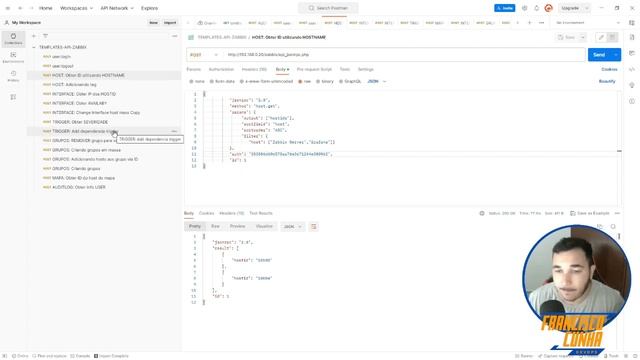Click the configure sidebar icon below History
The image size is (640, 360).
(x=13, y=97)
